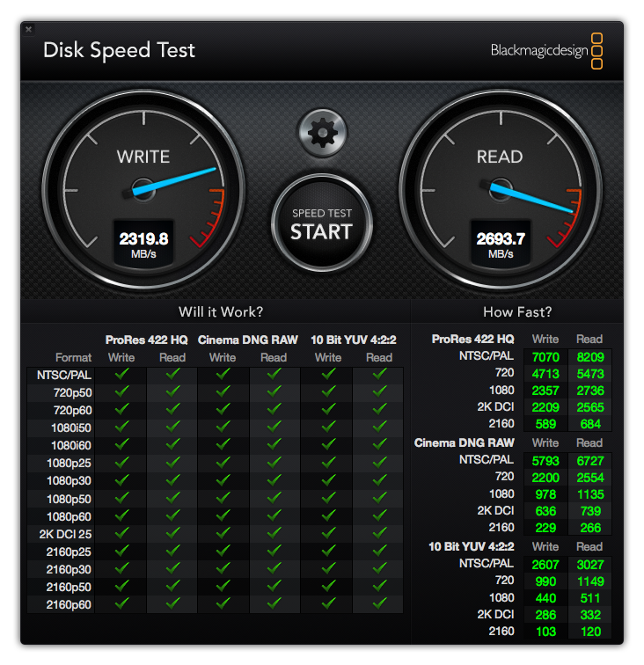The image size is (644, 665).
Task: Click the 1080p60 format row label
Action: 69,516
